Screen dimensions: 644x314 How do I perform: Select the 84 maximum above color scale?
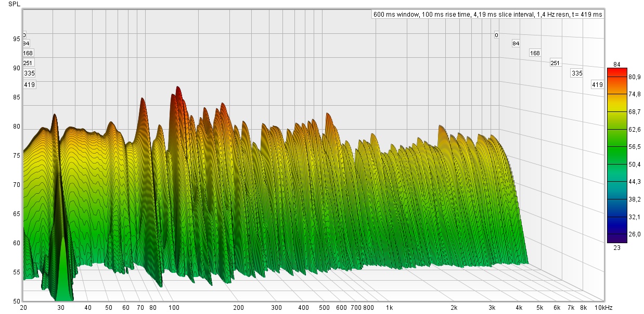[x=617, y=64]
